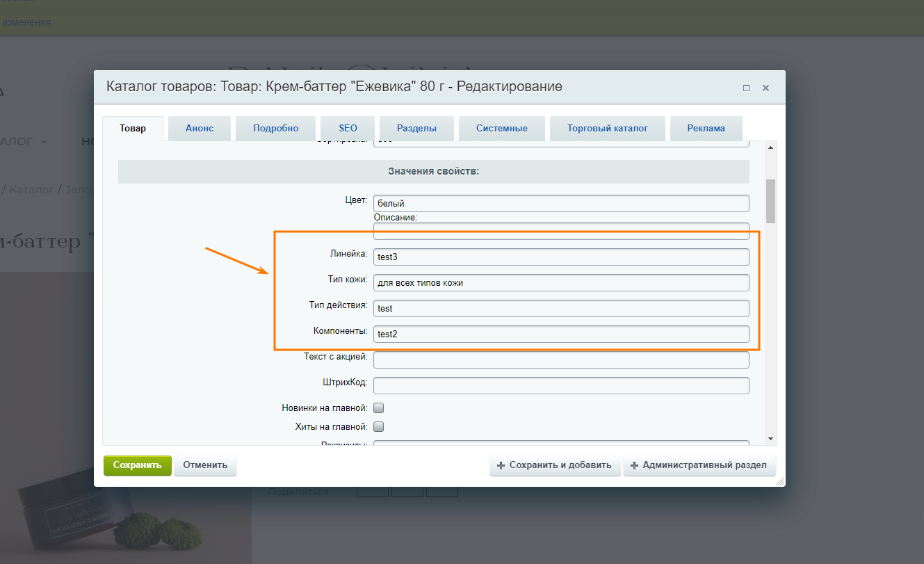This screenshot has width=924, height=564.
Task: Focus the Компоненты field with test2
Action: coord(562,334)
